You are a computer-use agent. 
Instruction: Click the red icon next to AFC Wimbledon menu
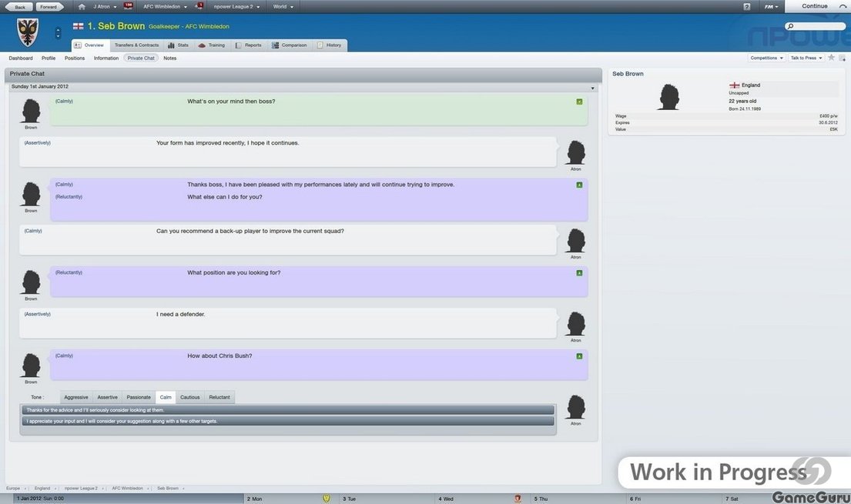coord(199,6)
